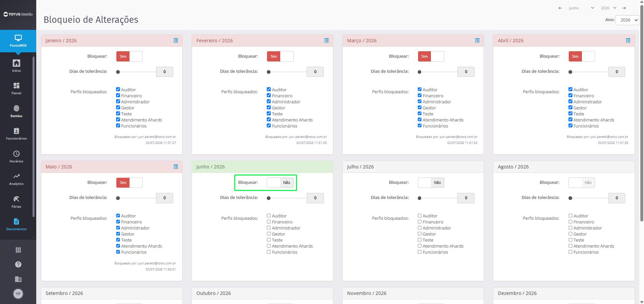Open the company building icon

pyautogui.click(x=18, y=279)
